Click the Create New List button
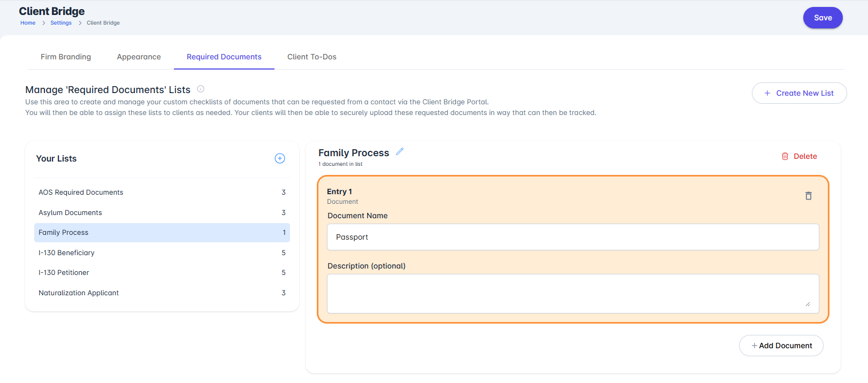 coord(799,93)
